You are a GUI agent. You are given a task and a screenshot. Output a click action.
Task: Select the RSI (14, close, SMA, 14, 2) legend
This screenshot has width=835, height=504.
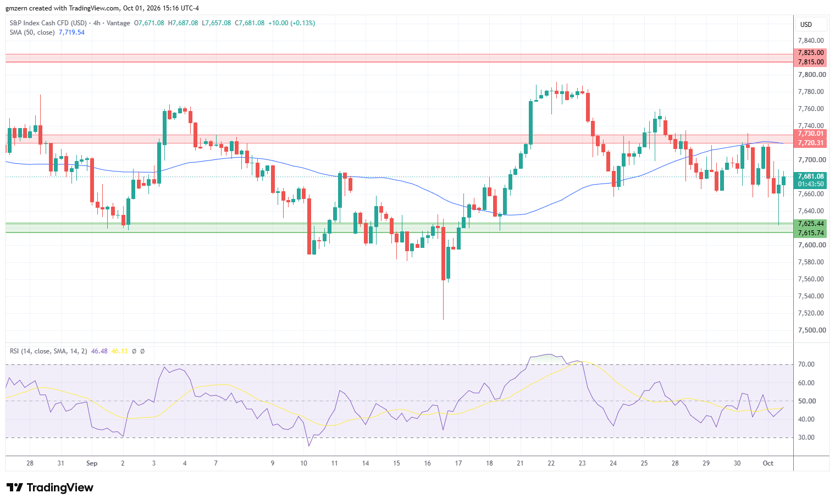(x=48, y=351)
